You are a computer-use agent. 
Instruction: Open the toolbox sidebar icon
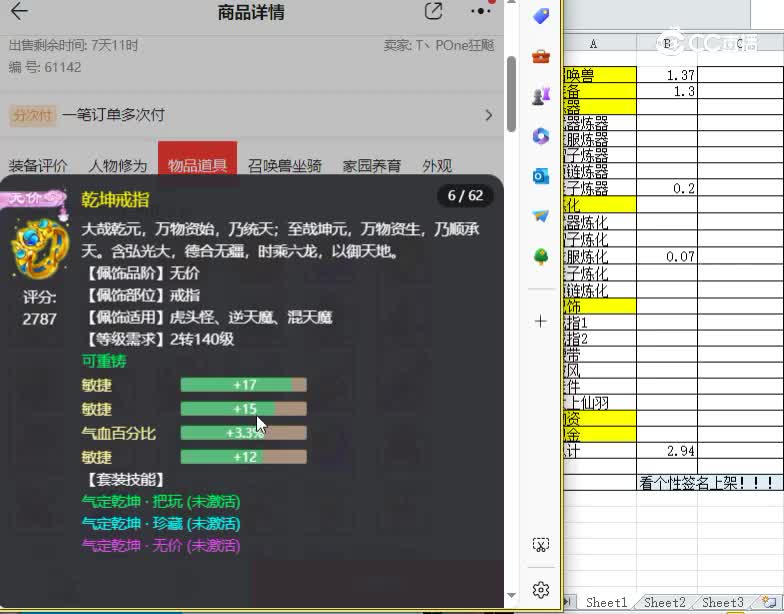[x=540, y=56]
